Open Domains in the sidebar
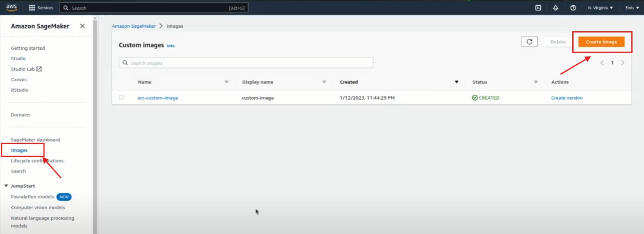This screenshot has height=234, width=644. pyautogui.click(x=21, y=115)
